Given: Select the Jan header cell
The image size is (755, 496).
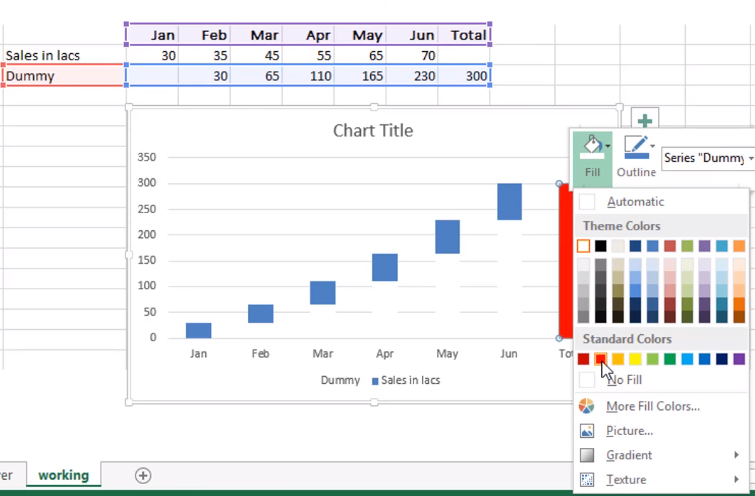Looking at the screenshot, I should coord(152,35).
